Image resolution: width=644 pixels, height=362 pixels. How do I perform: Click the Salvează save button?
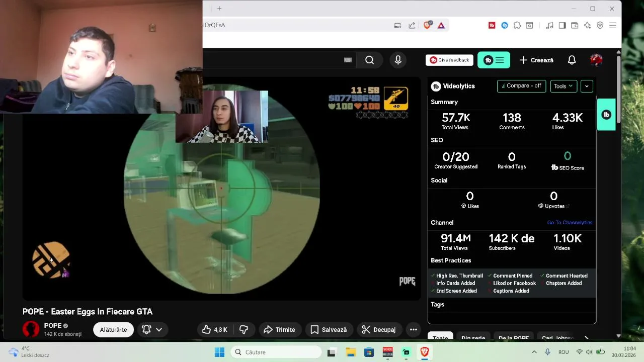329,330
